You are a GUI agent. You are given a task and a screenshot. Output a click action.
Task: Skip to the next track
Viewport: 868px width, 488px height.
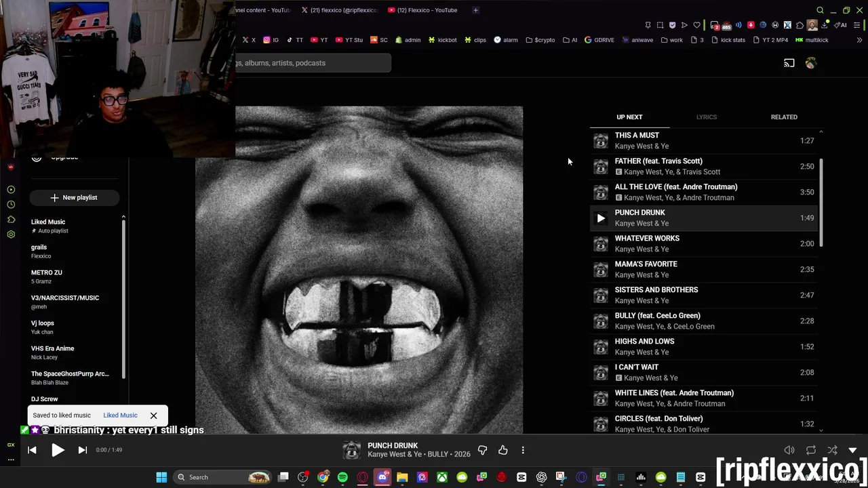tap(83, 450)
